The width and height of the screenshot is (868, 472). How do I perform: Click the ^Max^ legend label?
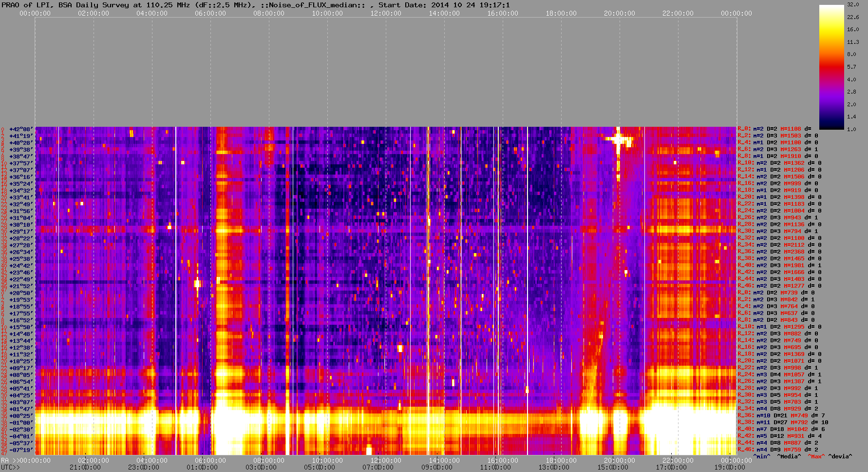816,456
